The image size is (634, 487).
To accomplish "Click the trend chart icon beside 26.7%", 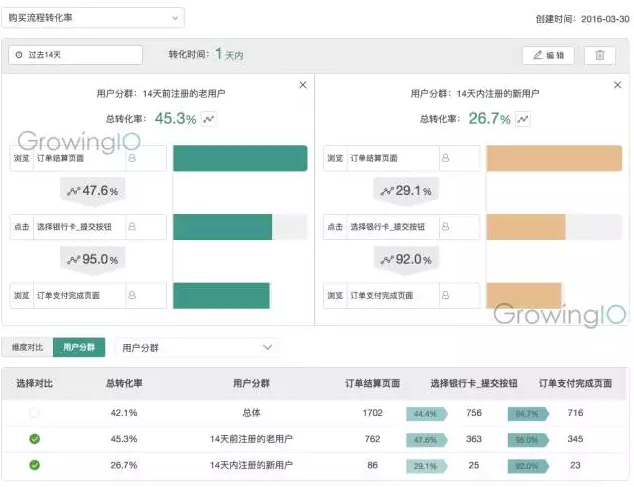I will pos(523,119).
